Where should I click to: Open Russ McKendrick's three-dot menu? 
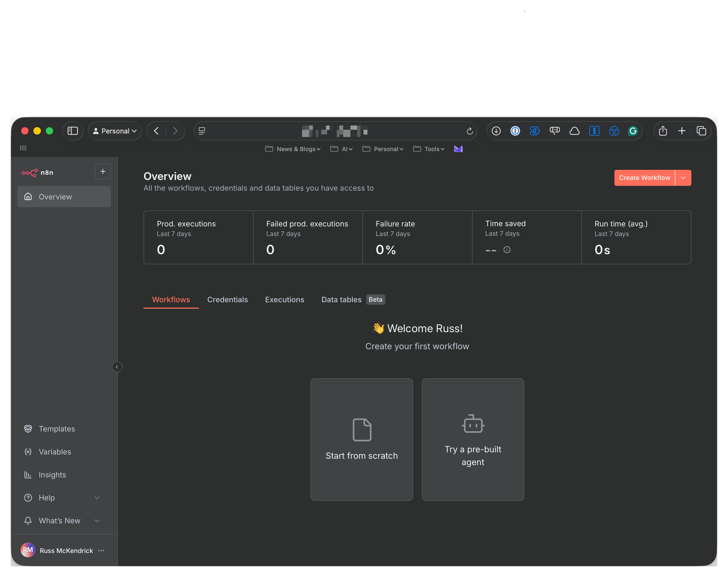101,550
